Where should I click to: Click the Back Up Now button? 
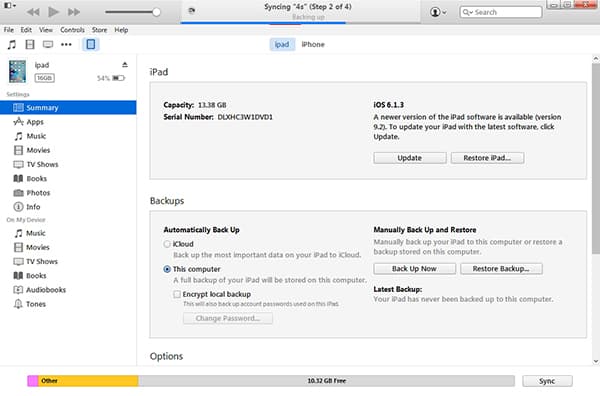pyautogui.click(x=414, y=269)
